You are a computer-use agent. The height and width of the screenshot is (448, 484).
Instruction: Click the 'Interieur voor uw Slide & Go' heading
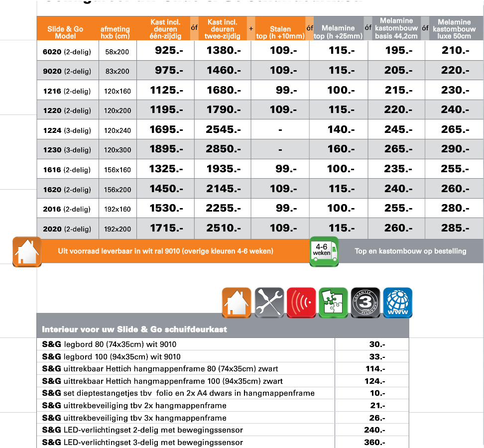(x=134, y=330)
